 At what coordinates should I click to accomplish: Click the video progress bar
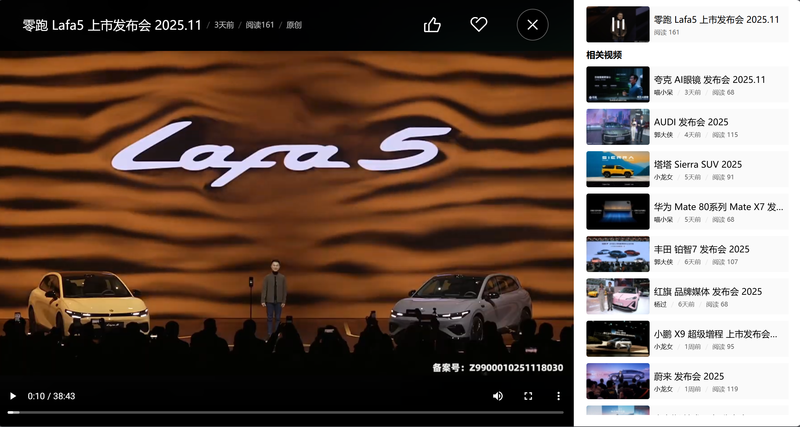(x=286, y=412)
